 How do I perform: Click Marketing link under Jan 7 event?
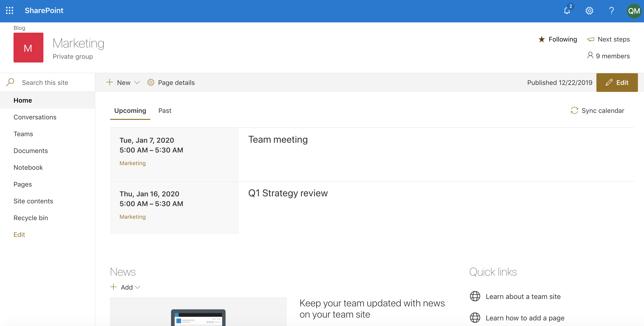(133, 163)
